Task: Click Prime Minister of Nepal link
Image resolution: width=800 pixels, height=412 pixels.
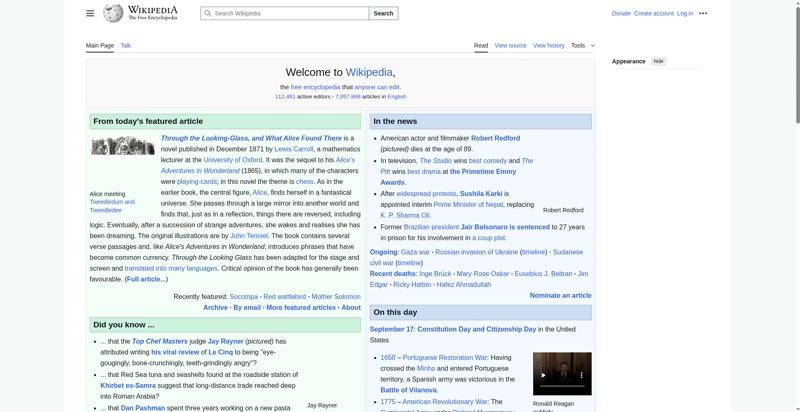Action: (468, 204)
